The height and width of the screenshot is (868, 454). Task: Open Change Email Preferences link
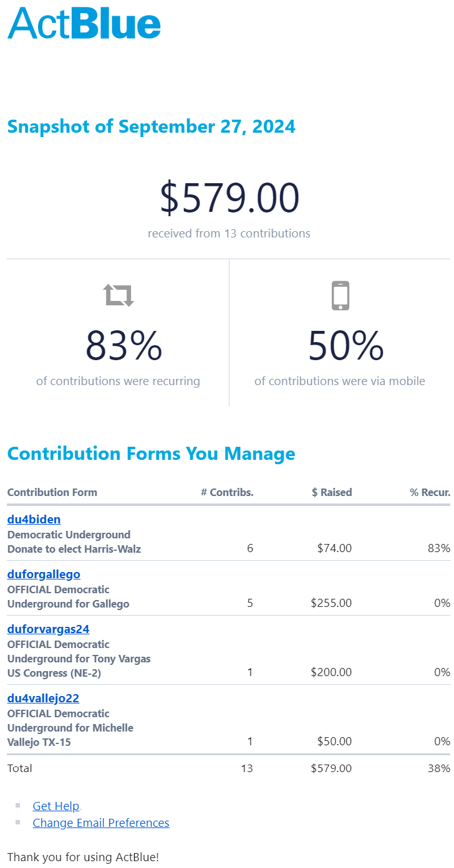101,823
